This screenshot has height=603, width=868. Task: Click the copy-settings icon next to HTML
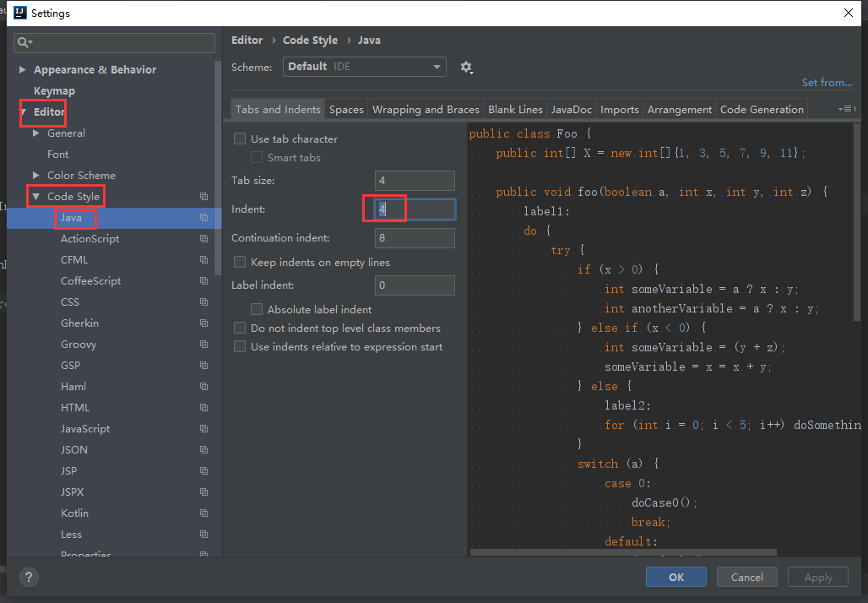click(x=203, y=408)
